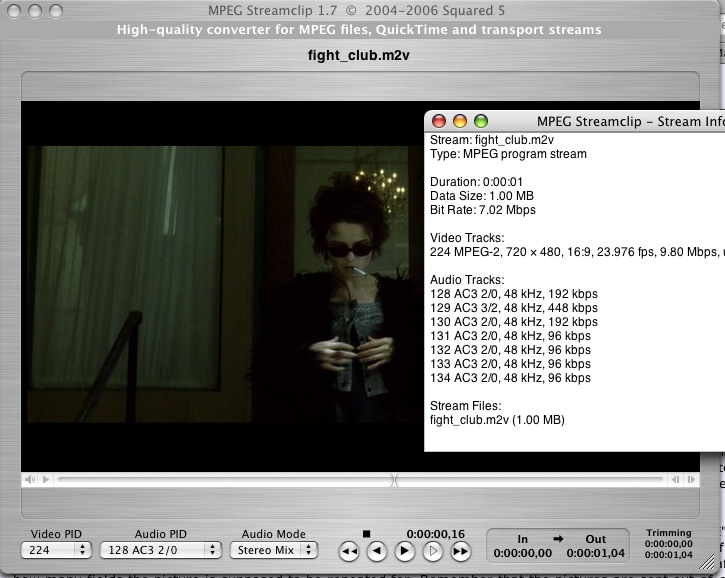Click the current time display 0:00:00,16

(x=436, y=534)
